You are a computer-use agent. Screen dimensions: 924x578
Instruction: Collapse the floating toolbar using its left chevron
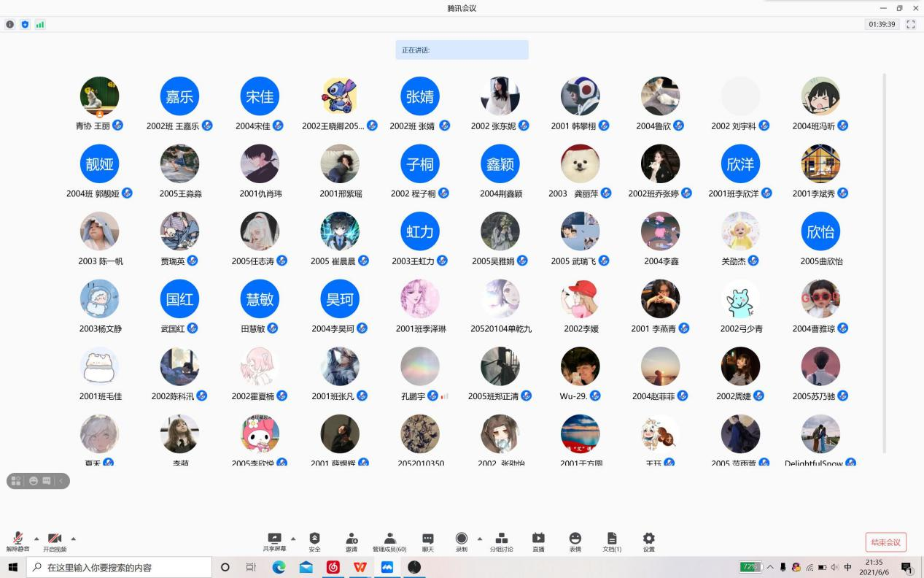pyautogui.click(x=62, y=481)
